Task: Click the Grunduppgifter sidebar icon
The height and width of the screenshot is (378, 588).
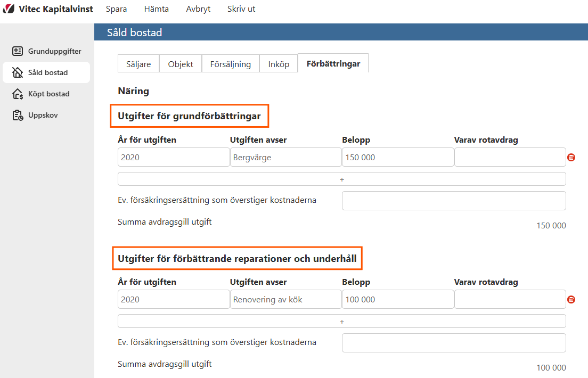Action: click(x=18, y=51)
